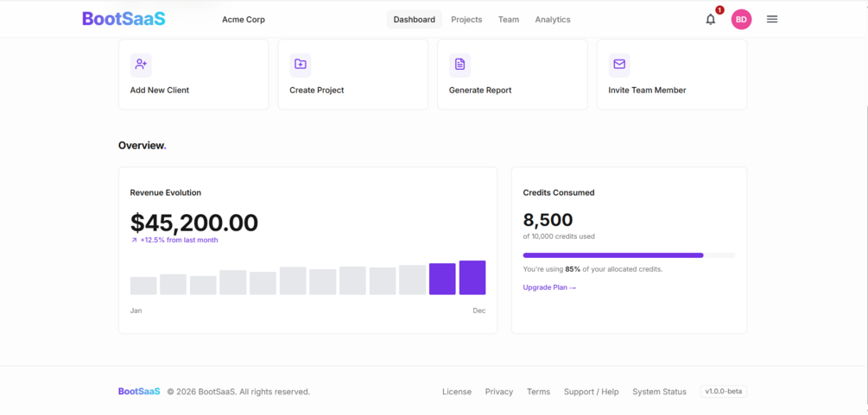This screenshot has width=868, height=415.
Task: Click the BD user avatar
Action: [x=741, y=19]
